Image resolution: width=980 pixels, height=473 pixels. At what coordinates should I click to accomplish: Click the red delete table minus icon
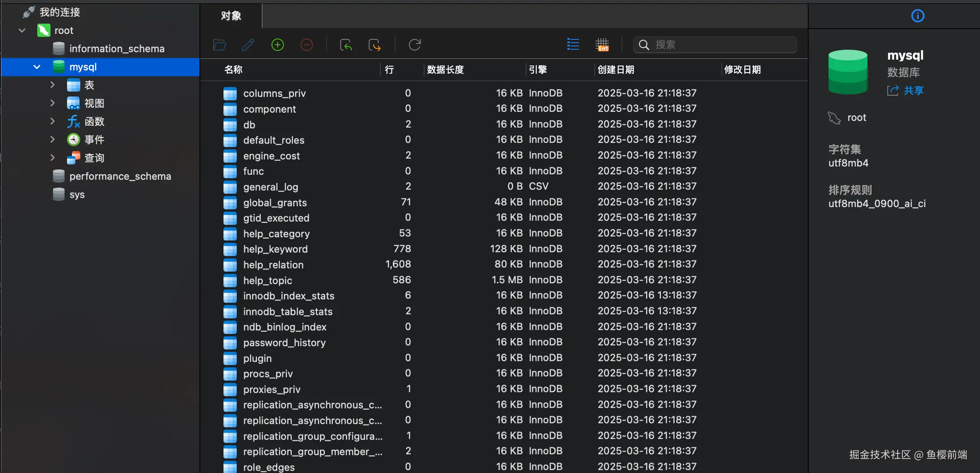click(307, 45)
